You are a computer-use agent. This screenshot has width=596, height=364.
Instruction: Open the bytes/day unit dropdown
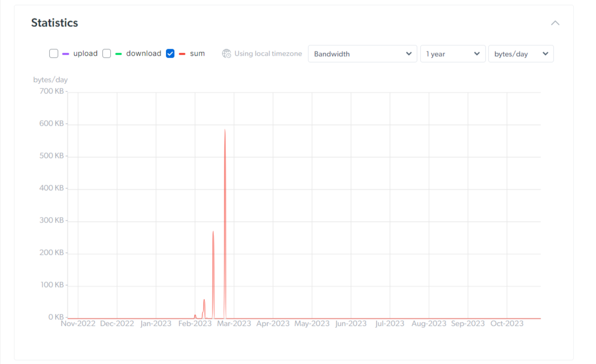pos(521,54)
